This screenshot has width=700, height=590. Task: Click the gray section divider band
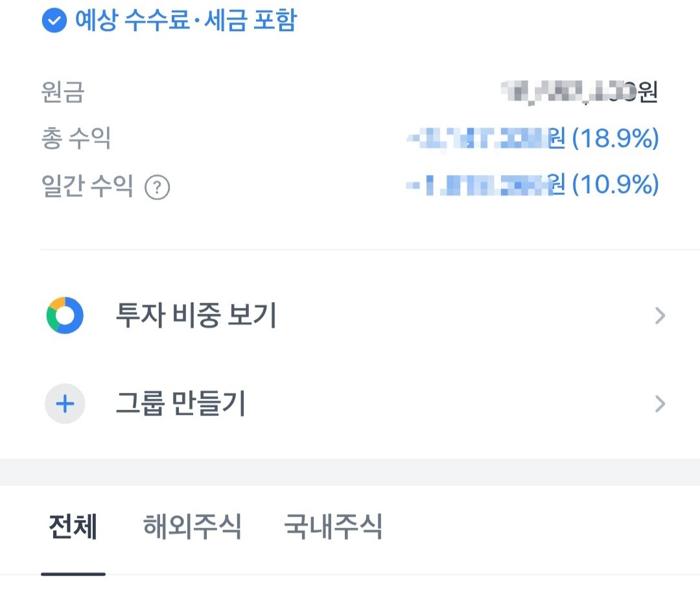point(350,472)
